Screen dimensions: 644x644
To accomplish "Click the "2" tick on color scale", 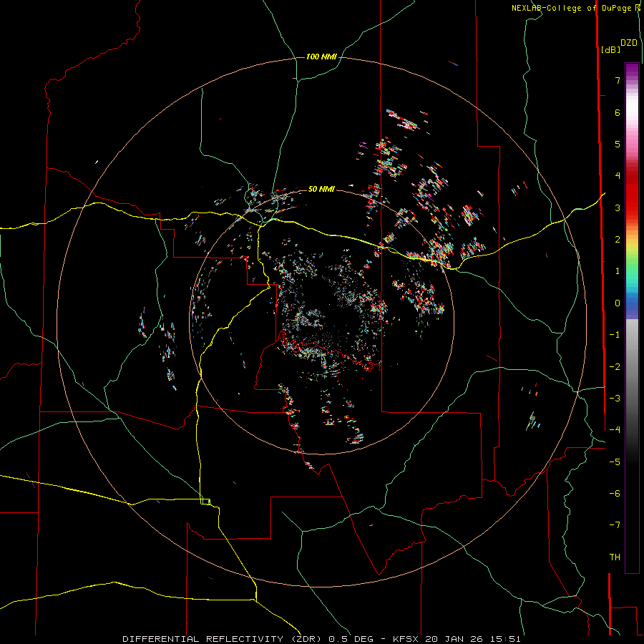I will 618,240.
